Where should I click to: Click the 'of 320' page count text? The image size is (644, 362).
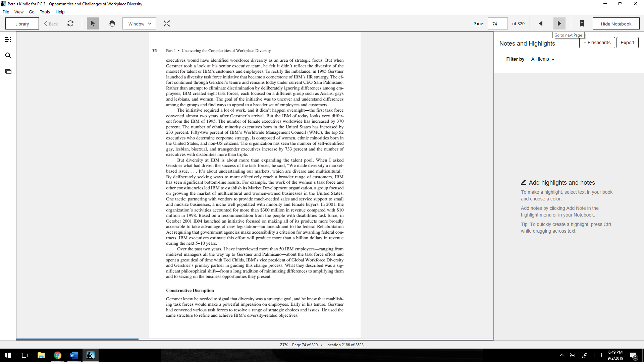pos(518,23)
